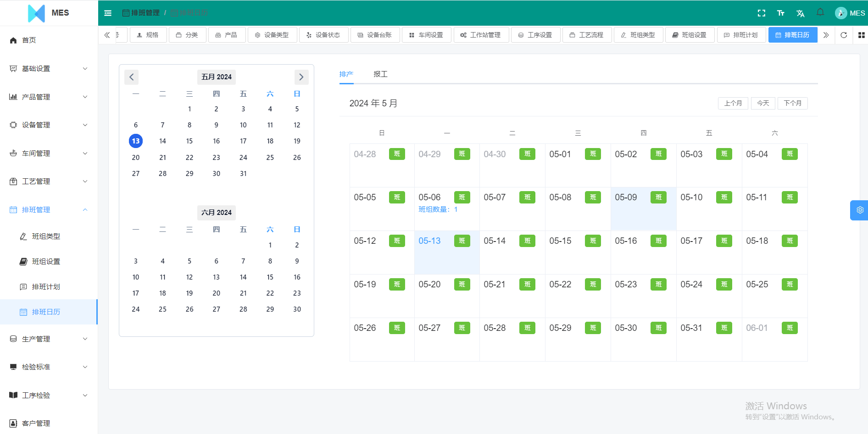Image resolution: width=868 pixels, height=434 pixels.
Task: Click the 班 badge on 05-13
Action: (462, 241)
